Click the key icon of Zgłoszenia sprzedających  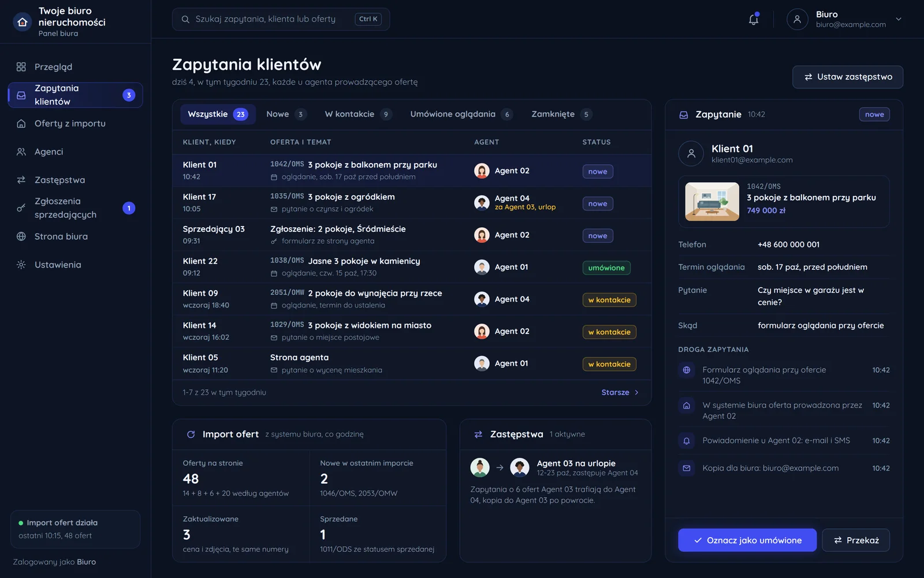pos(21,208)
